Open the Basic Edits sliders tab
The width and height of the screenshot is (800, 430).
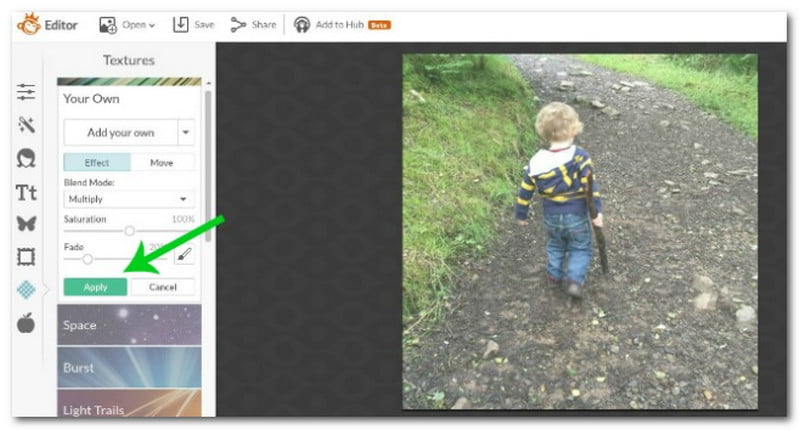[26, 92]
